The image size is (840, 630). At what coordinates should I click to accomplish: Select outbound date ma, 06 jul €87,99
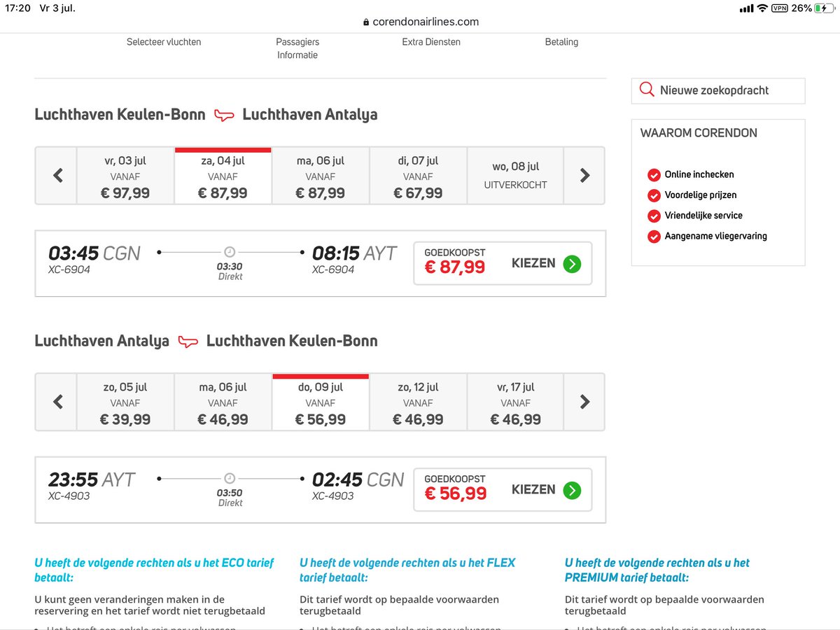[321, 176]
